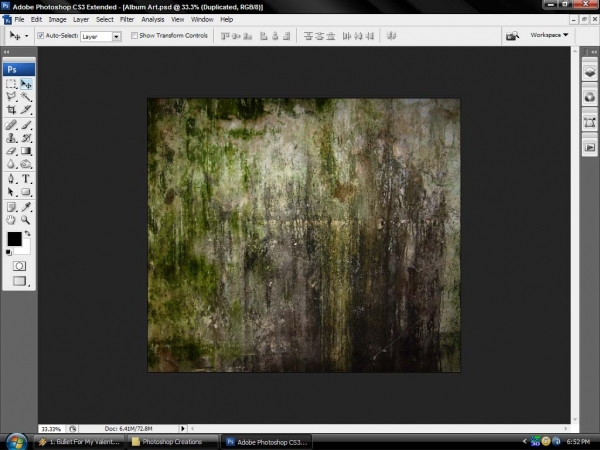Pick the Dodge tool
Viewport: 600px width, 450px height.
26,164
